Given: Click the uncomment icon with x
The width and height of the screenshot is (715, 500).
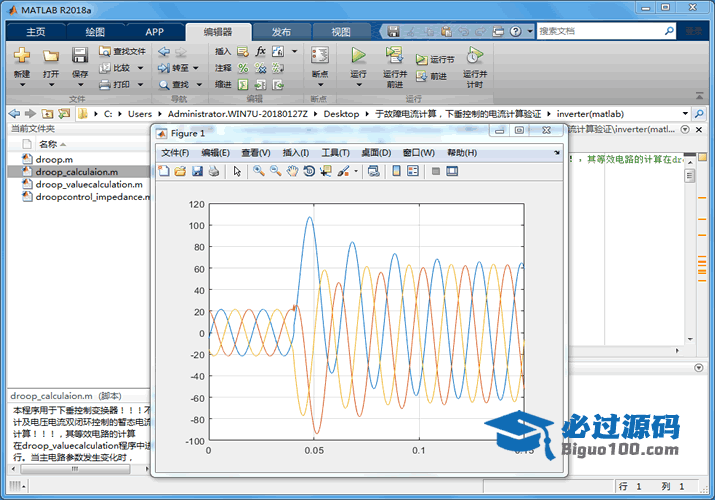Looking at the screenshot, I should (x=260, y=68).
